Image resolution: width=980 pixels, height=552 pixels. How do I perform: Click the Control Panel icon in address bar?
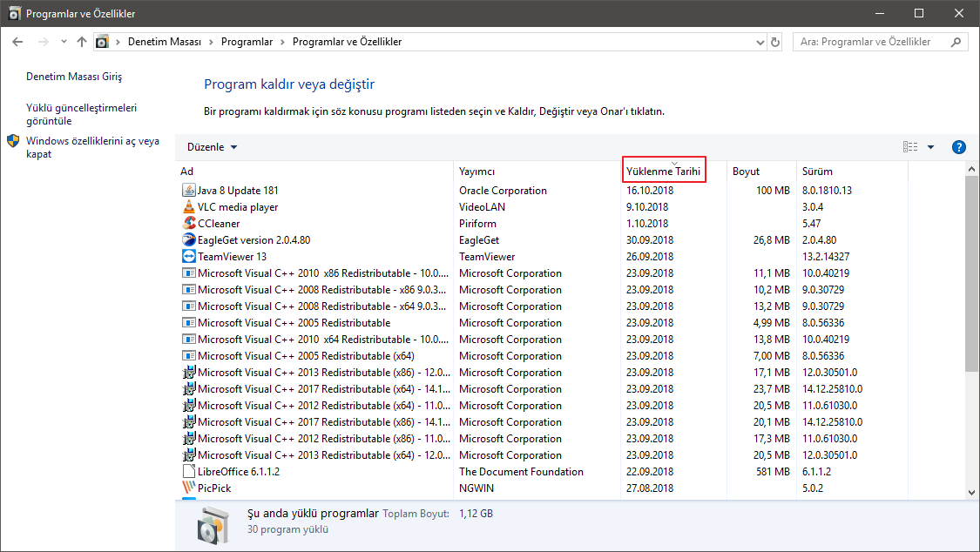coord(102,42)
